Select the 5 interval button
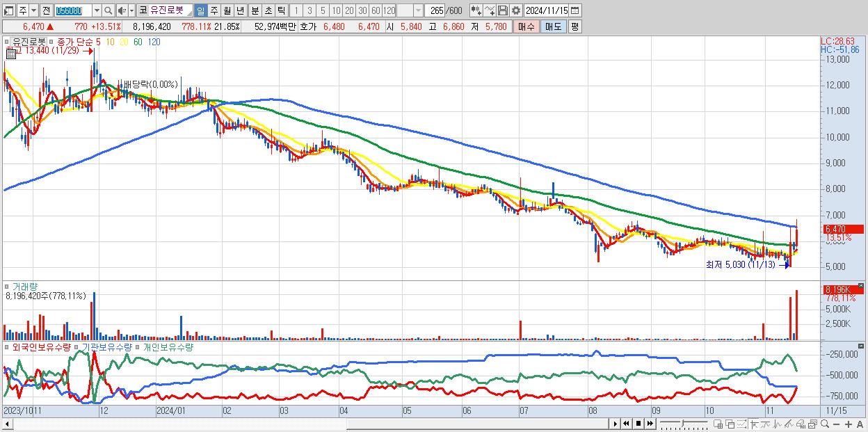The image size is (868, 432). point(323,11)
